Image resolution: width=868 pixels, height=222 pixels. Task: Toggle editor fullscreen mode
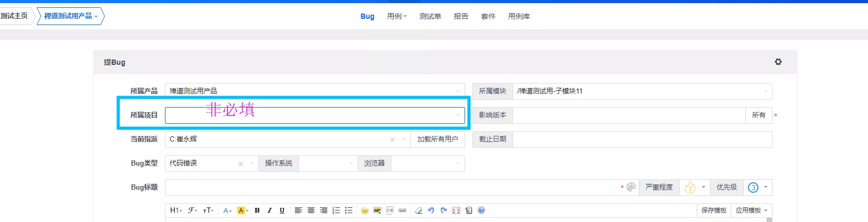click(x=456, y=211)
